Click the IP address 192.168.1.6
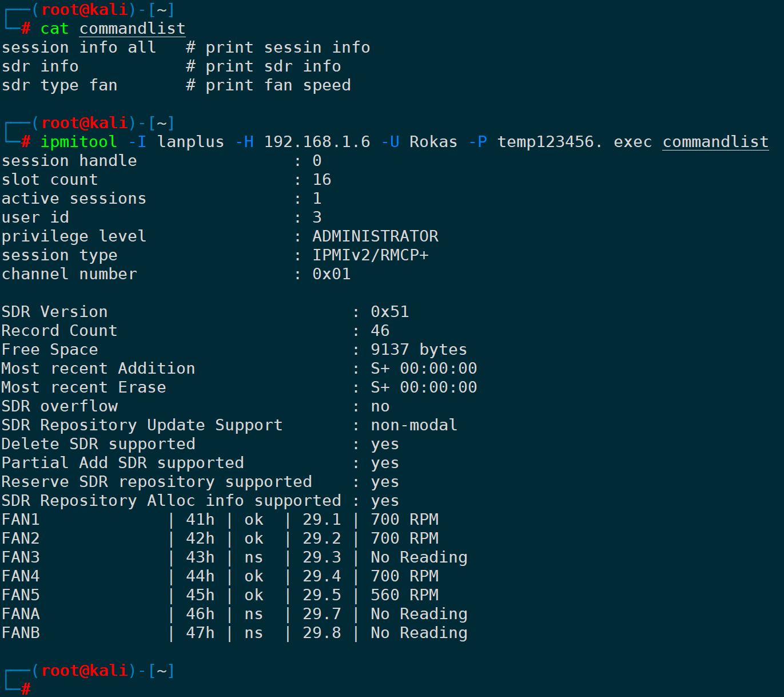The width and height of the screenshot is (784, 697). pyautogui.click(x=317, y=142)
